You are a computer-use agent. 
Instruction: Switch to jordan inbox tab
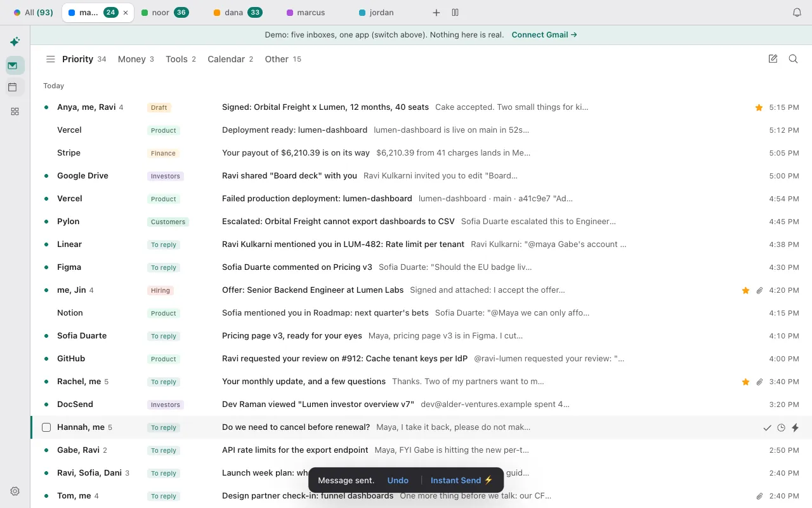point(376,13)
